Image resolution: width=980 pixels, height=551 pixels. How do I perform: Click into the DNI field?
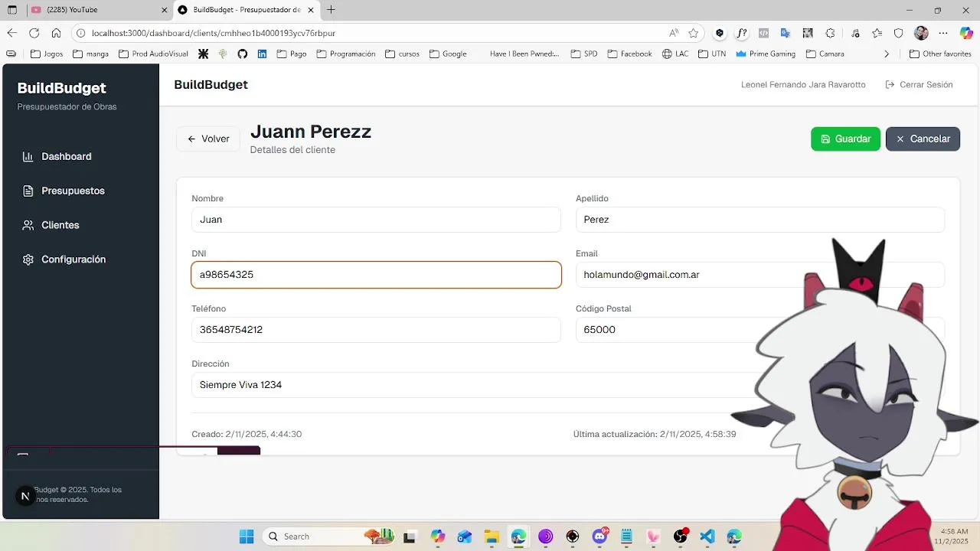[x=376, y=275]
